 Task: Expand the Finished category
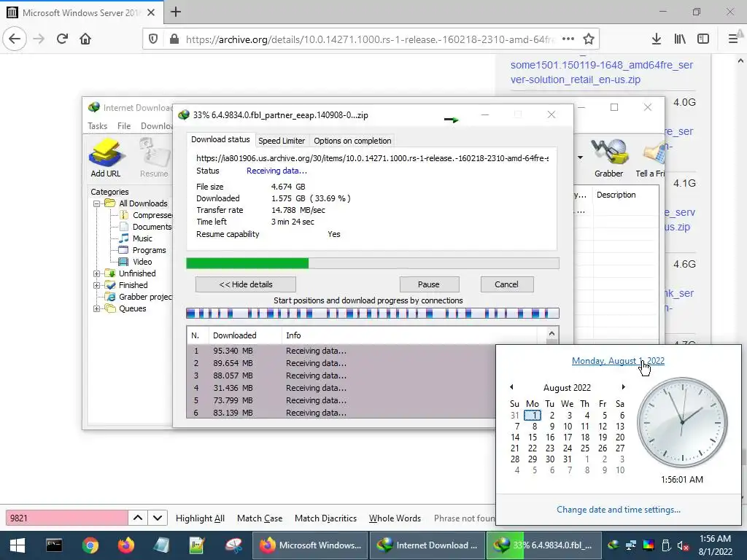click(x=97, y=285)
